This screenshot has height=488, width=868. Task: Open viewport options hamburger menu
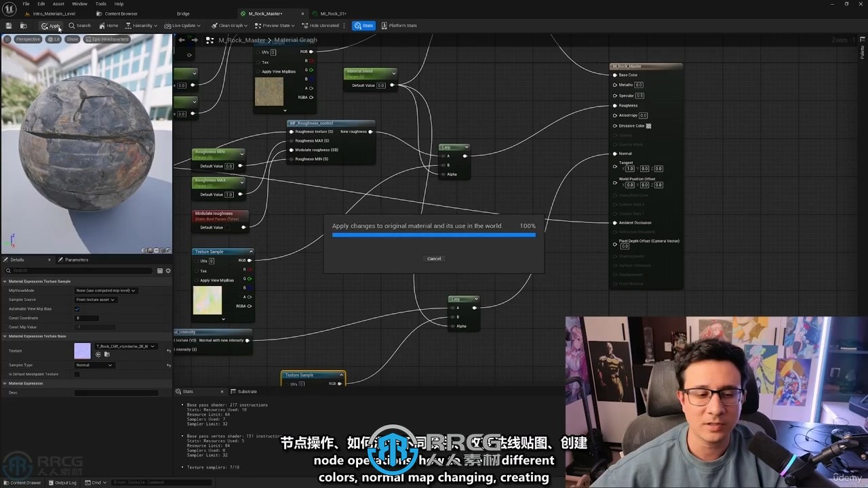pyautogui.click(x=7, y=39)
